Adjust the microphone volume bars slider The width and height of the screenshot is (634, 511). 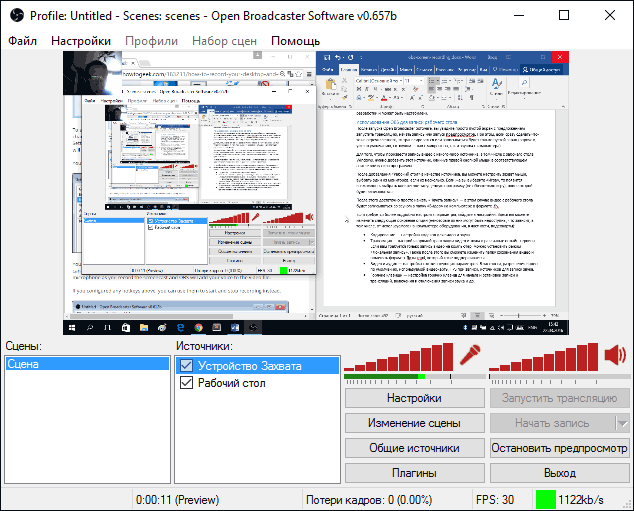[x=399, y=357]
